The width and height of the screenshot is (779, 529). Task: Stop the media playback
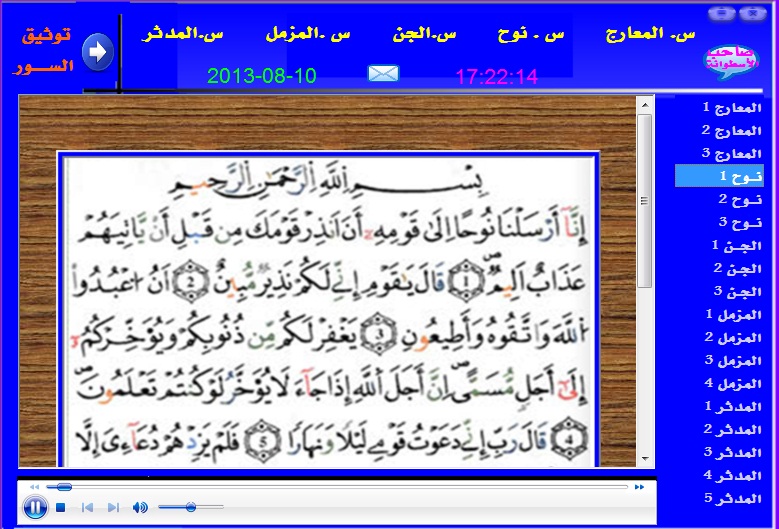[x=61, y=508]
